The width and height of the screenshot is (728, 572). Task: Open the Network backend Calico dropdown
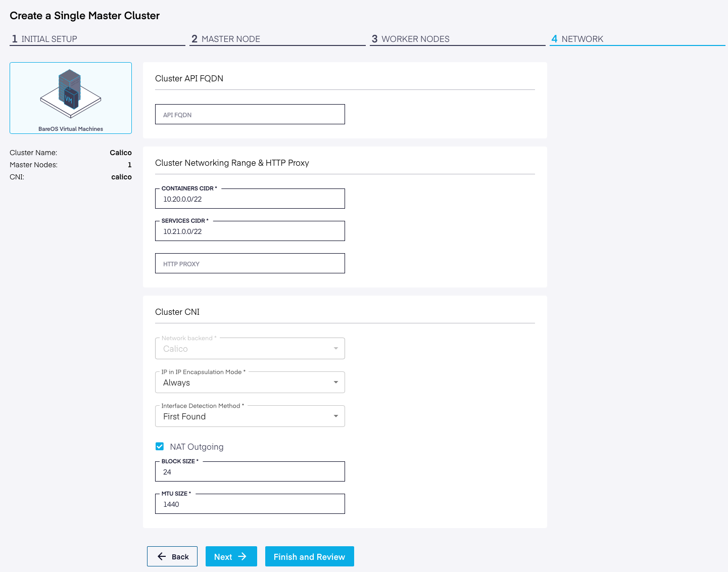(x=250, y=349)
